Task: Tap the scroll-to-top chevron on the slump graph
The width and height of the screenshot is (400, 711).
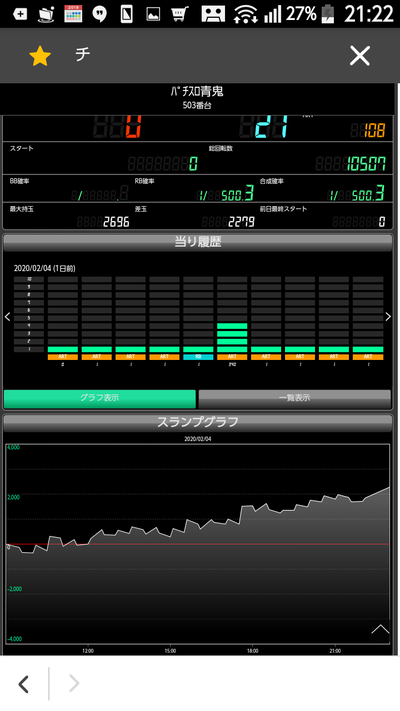Action: click(x=380, y=629)
